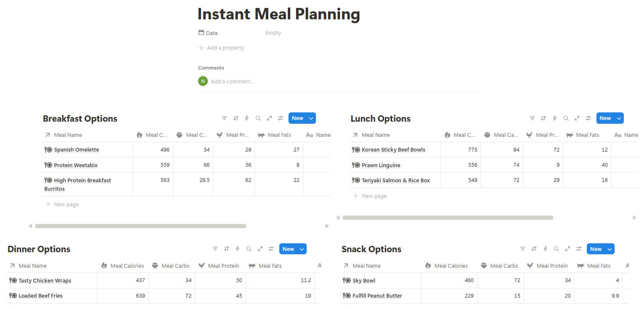The width and height of the screenshot is (644, 309).
Task: Expand the Breakfast Options New button dropdown arrow
Action: (311, 118)
